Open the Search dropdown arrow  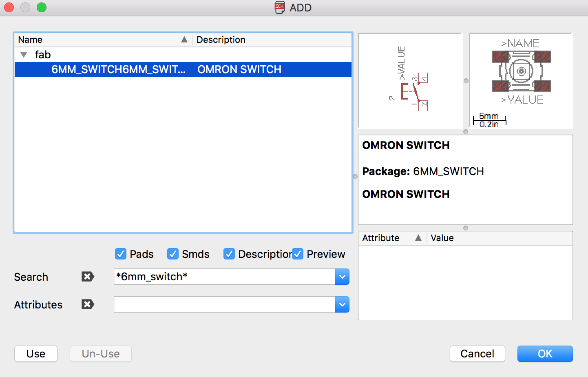click(342, 277)
